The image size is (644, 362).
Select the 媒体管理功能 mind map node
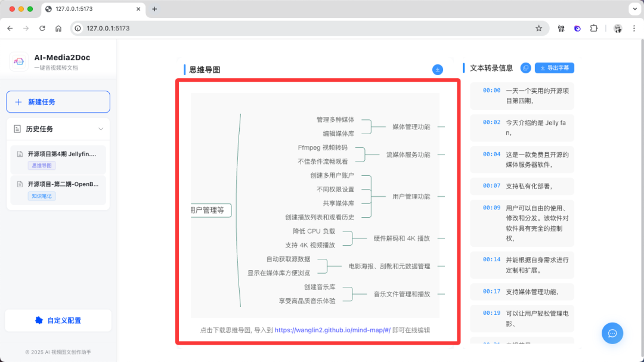(x=411, y=127)
